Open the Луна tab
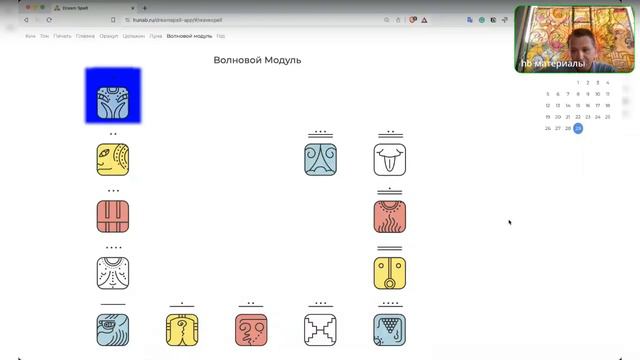This screenshot has height=360, width=640. coord(156,36)
